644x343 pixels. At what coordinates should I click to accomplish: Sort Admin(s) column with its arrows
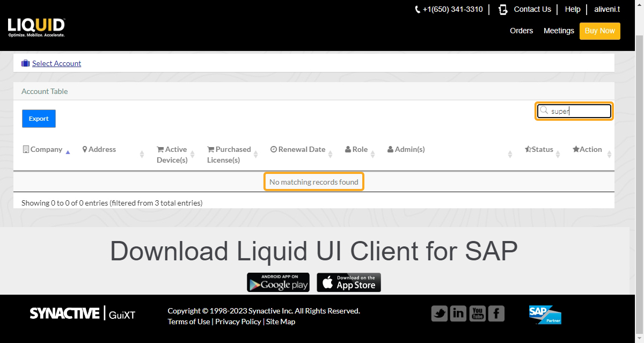click(510, 155)
